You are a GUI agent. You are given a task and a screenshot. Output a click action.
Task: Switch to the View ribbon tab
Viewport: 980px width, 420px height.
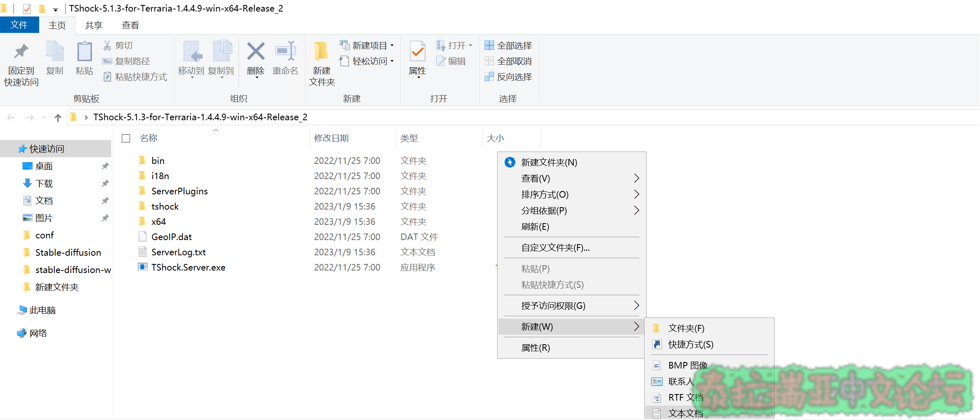pyautogui.click(x=130, y=26)
